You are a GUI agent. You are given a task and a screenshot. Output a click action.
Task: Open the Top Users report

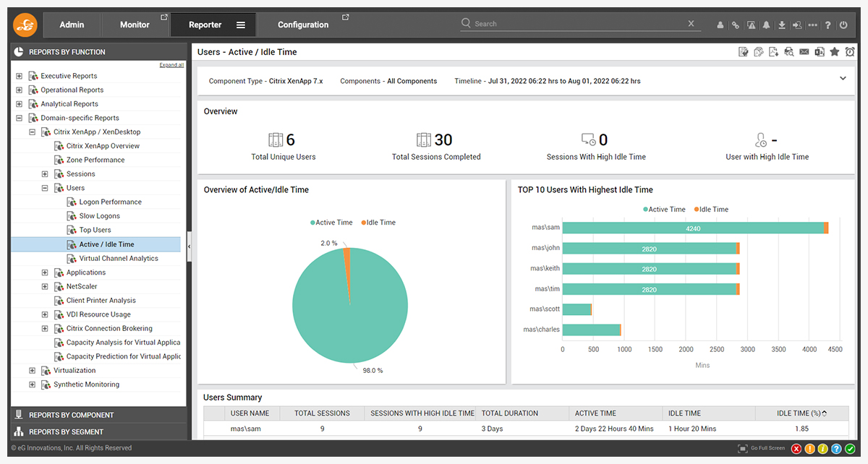tap(95, 230)
